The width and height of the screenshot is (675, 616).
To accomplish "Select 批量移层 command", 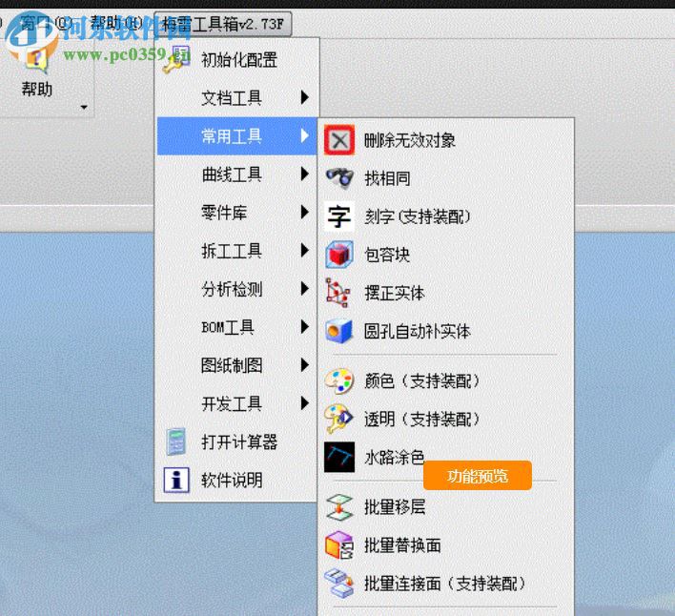I will [x=446, y=506].
